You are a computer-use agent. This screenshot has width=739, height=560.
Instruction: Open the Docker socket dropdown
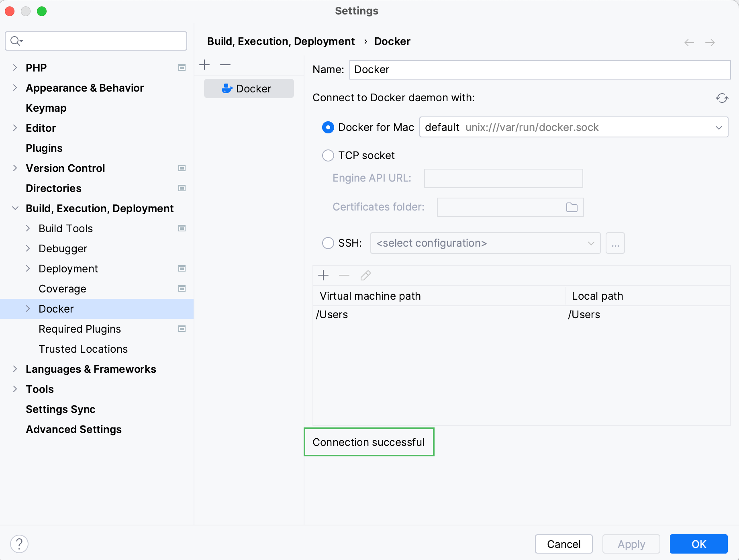pyautogui.click(x=719, y=127)
